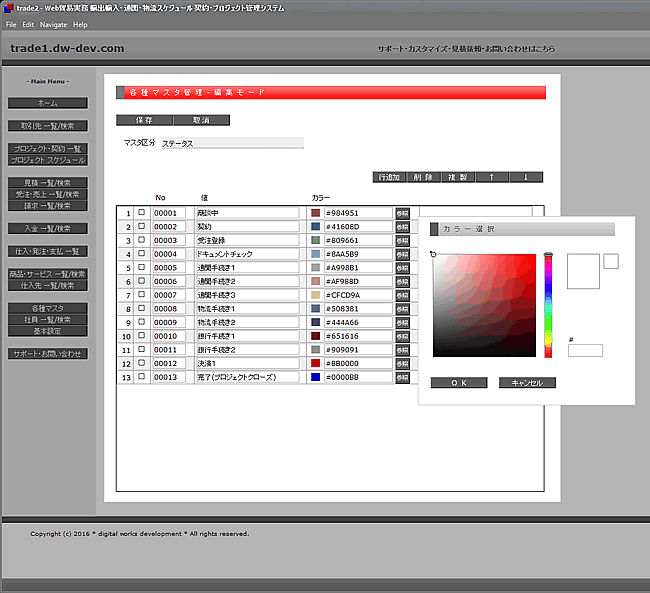
Task: Tick the checkbox for row 00004
Action: pyautogui.click(x=141, y=253)
